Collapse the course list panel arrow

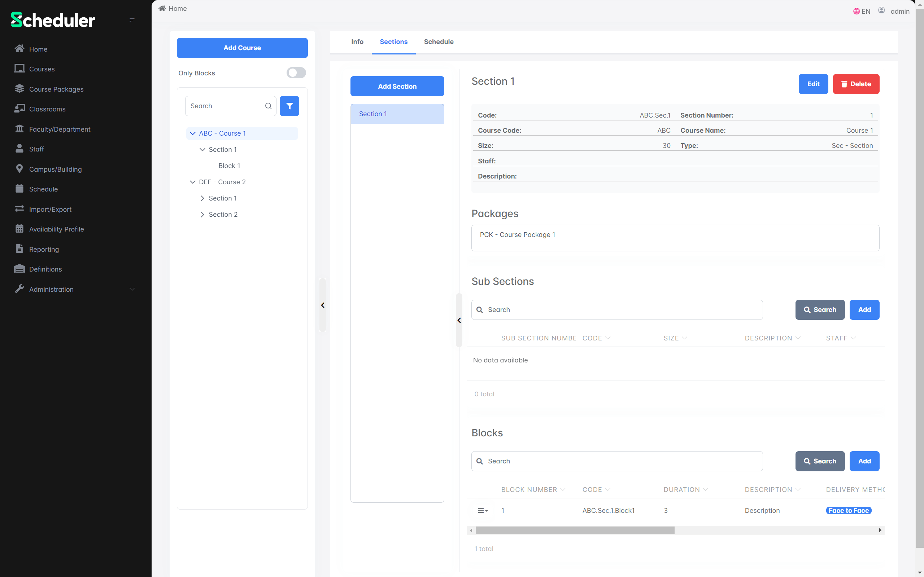pos(323,305)
